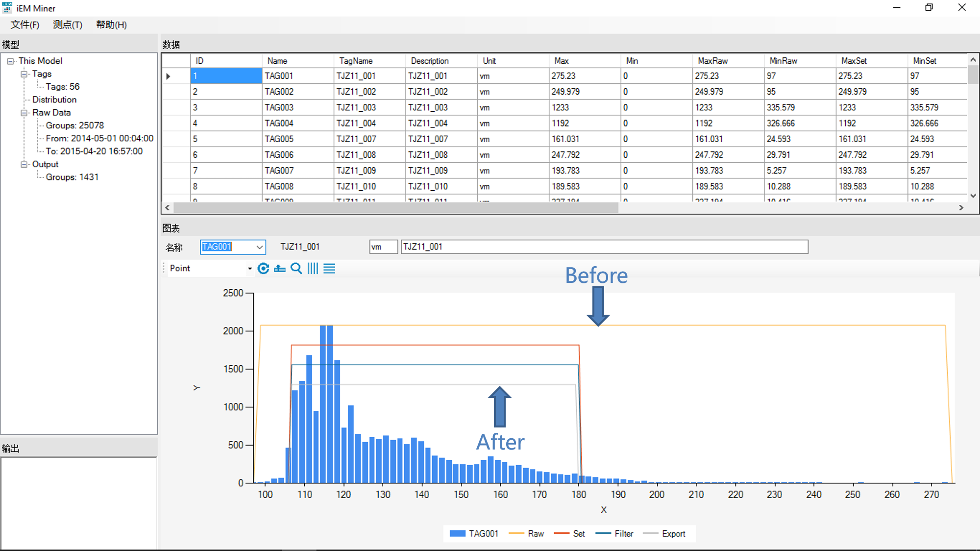Collapse the This Model tree node

click(10, 61)
